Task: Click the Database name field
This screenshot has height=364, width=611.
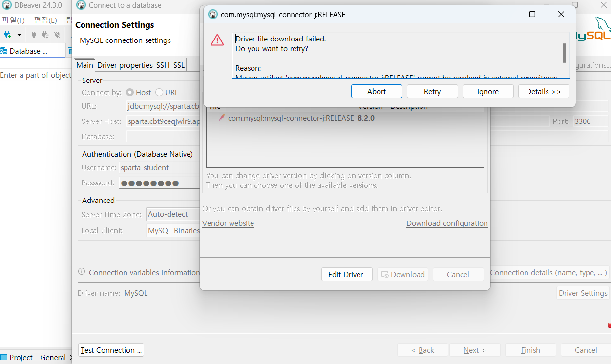Action: (x=163, y=136)
